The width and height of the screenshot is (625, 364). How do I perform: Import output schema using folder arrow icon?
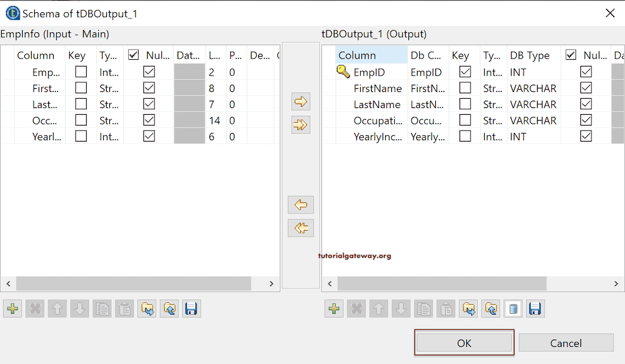469,309
